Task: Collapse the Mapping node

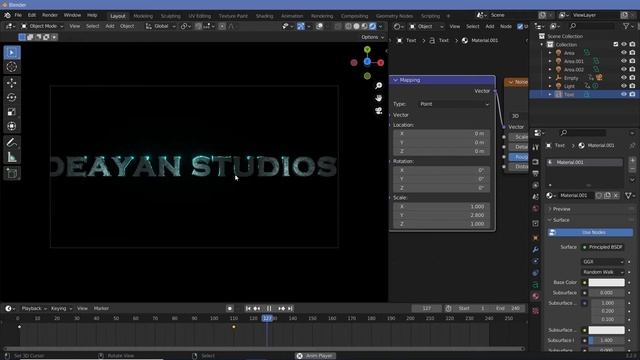Action: 396,80
